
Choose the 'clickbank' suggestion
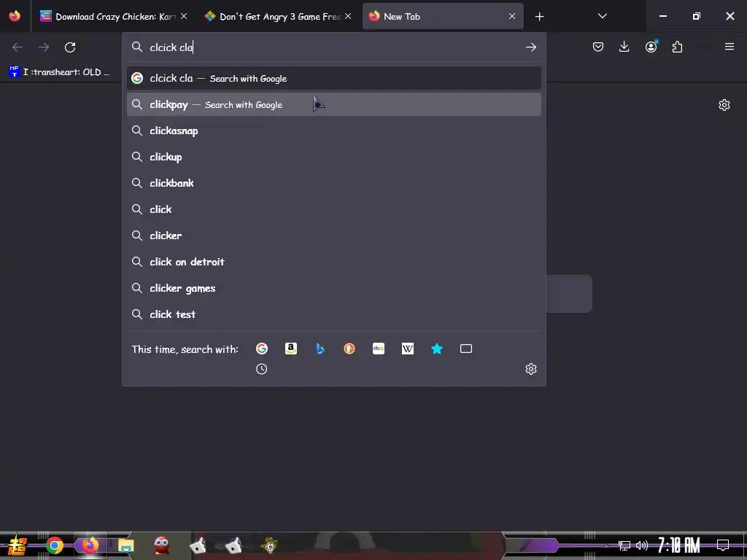(333, 183)
